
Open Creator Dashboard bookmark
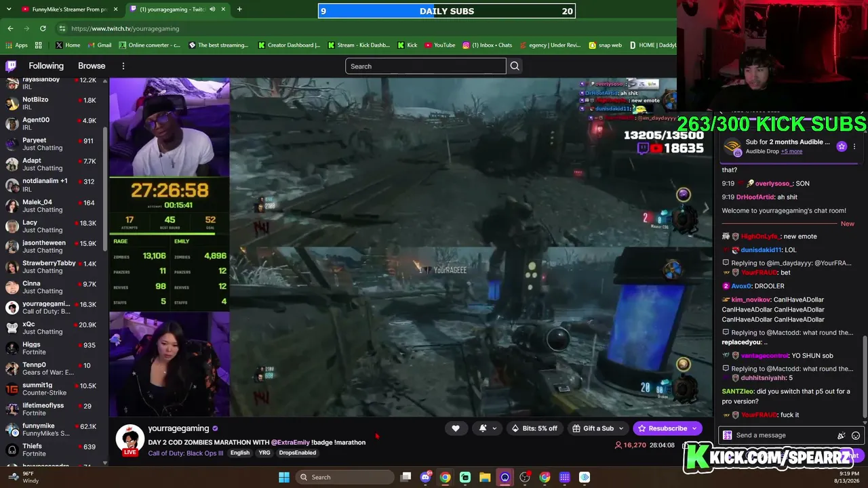pos(289,45)
